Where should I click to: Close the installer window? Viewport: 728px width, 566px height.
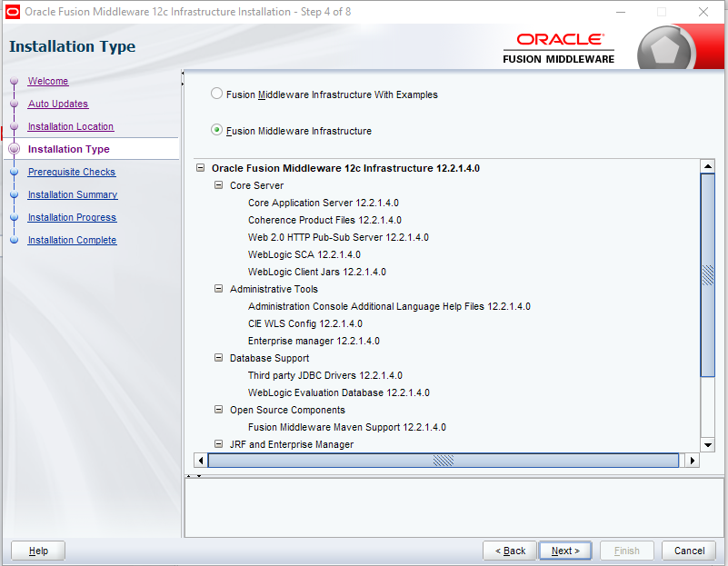point(703,12)
